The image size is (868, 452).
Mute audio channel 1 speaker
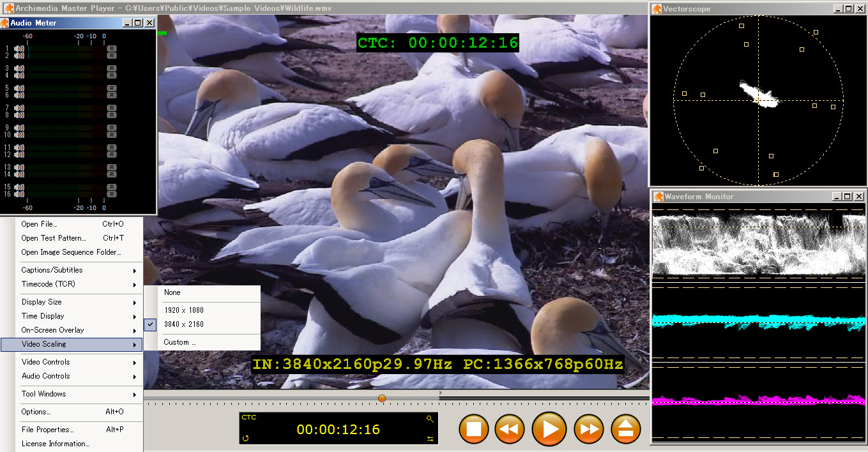19,49
